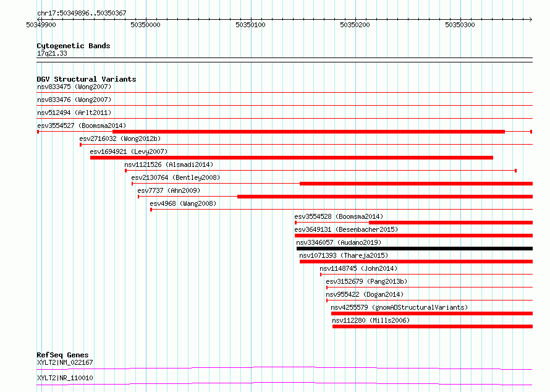Click esv3554528 (Boomsma2014) label
The image size is (550, 392).
click(x=339, y=216)
